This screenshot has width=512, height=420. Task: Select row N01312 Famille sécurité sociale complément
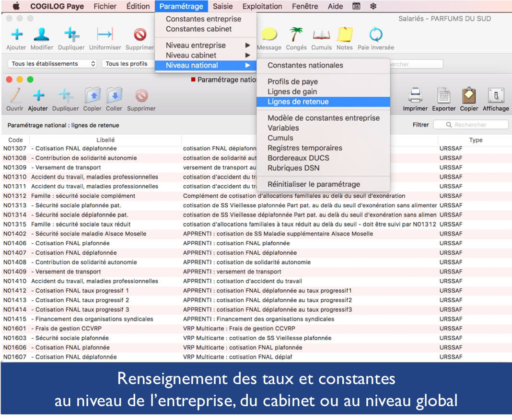pos(256,196)
